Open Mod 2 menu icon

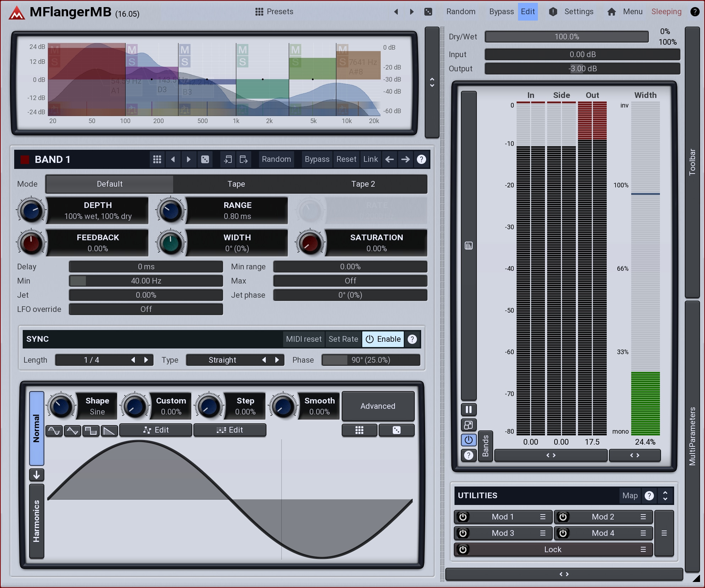click(x=643, y=517)
